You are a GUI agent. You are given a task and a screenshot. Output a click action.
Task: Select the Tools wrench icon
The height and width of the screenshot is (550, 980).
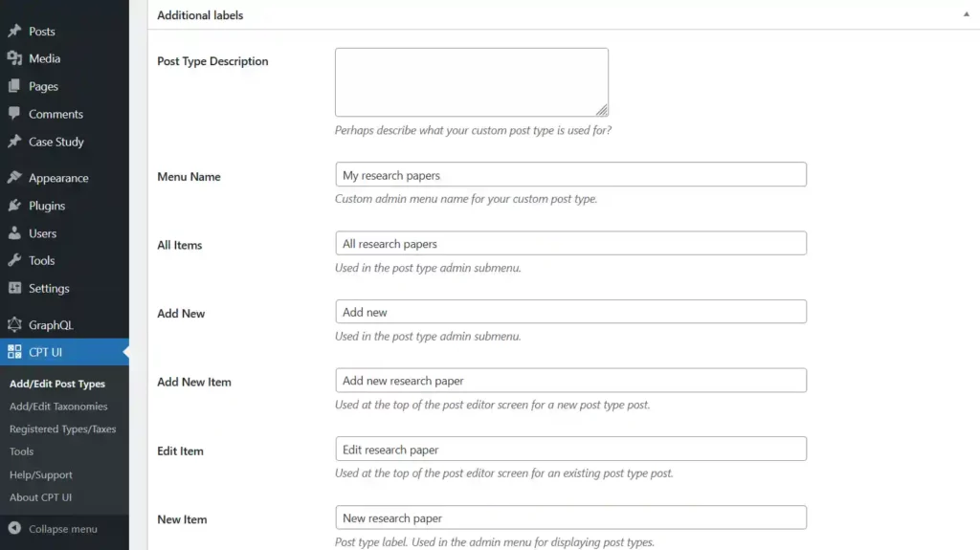pos(14,260)
